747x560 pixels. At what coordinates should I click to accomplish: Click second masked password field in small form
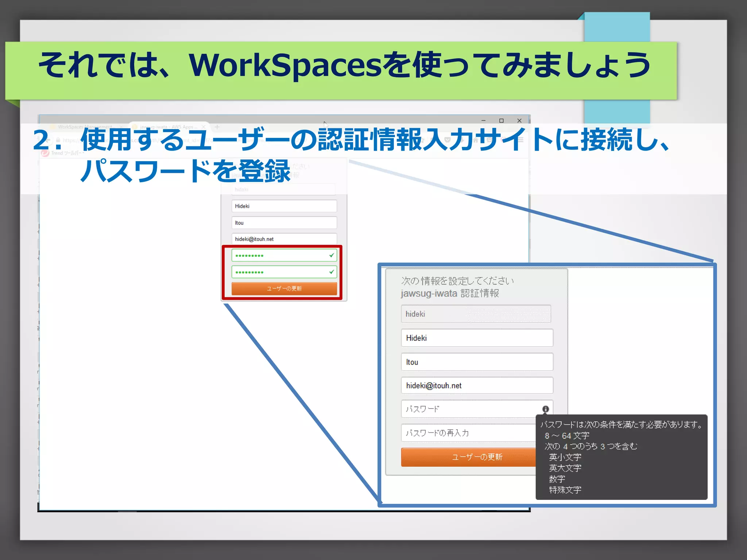click(284, 272)
